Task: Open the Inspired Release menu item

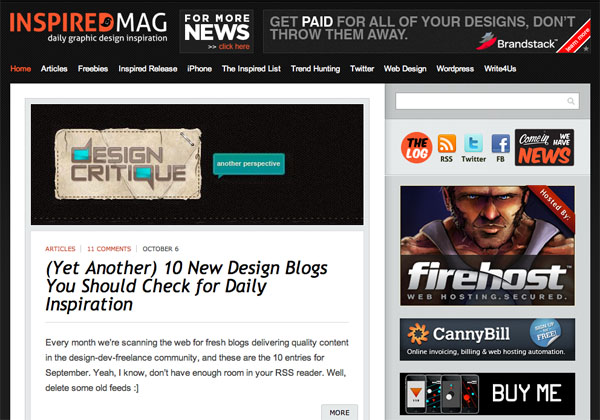Action: 148,69
